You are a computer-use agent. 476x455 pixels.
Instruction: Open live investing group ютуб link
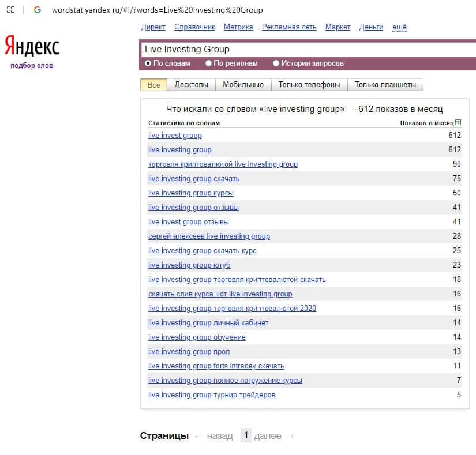pos(189,265)
